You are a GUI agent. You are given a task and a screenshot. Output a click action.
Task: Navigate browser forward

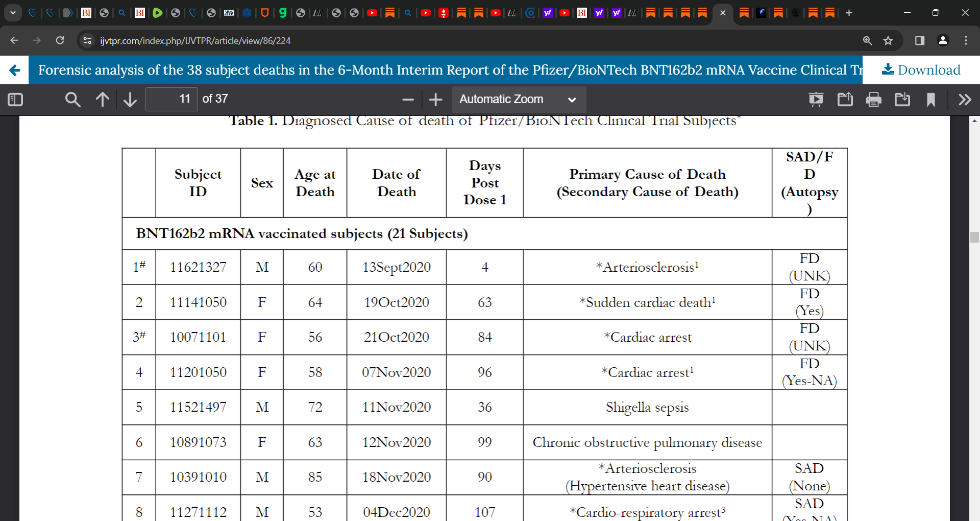click(37, 40)
